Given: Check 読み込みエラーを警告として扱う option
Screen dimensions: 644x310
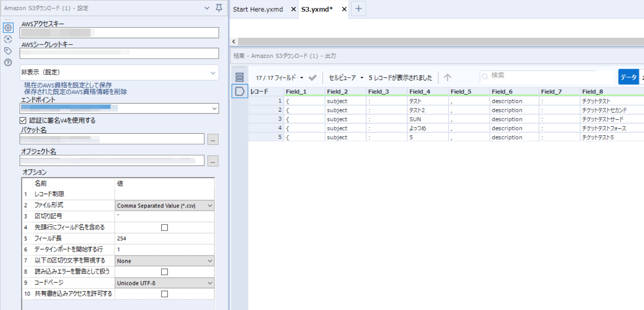Looking at the screenshot, I should 164,271.
